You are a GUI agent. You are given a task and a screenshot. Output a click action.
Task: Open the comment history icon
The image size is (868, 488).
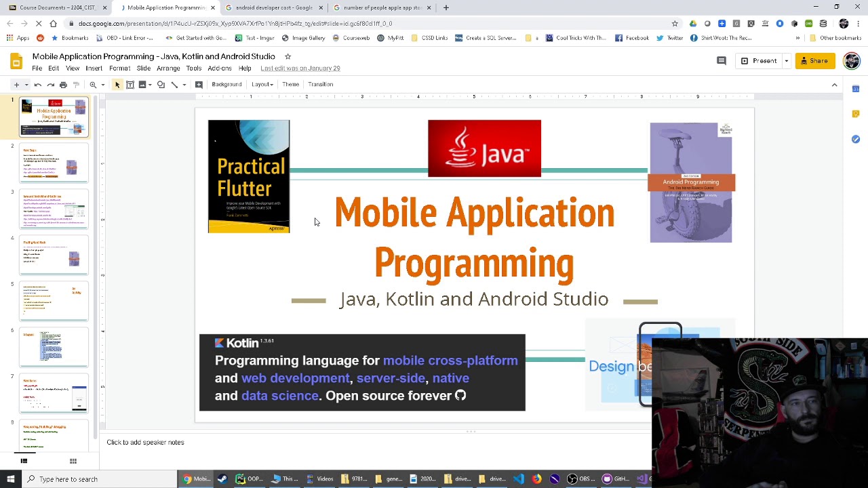[722, 61]
